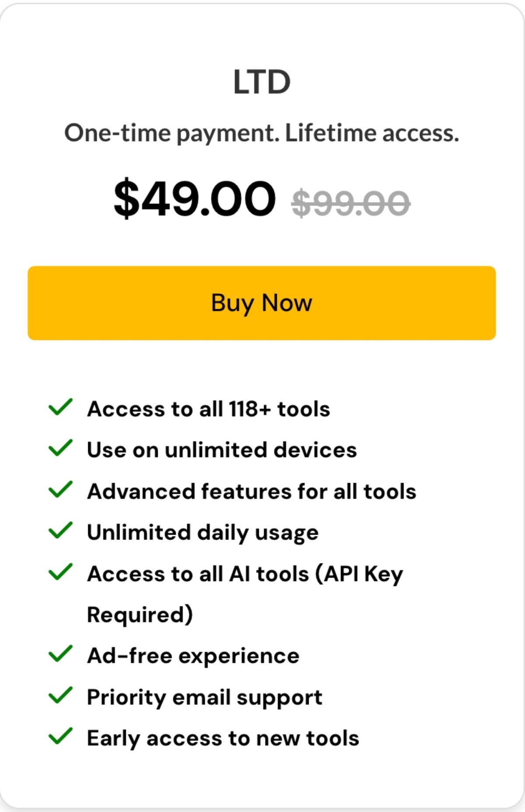Click checkmark next to Use on unlimited devices

tap(60, 448)
